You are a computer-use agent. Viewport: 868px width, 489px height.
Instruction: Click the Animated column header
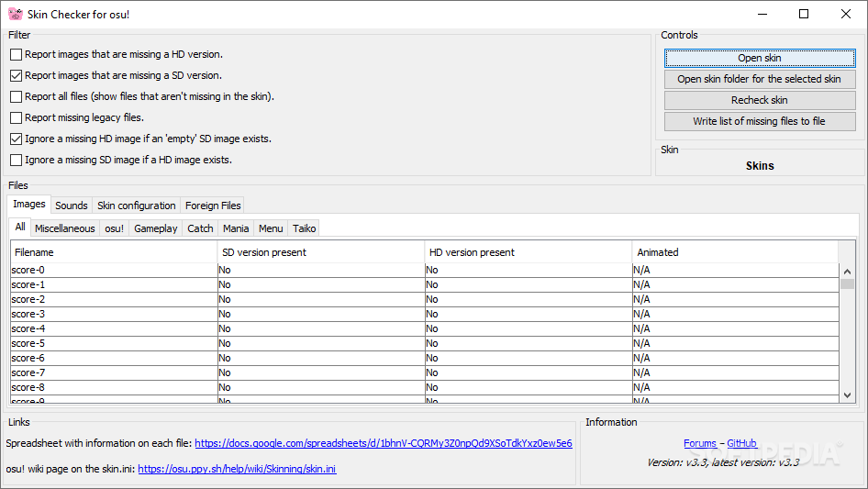point(735,252)
